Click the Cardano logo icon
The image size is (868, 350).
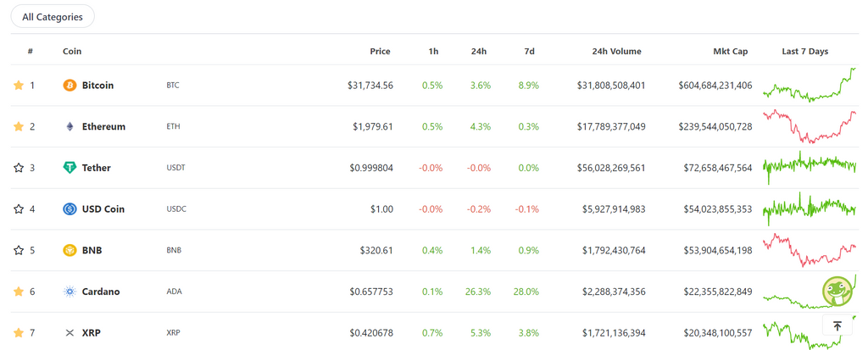pyautogui.click(x=70, y=292)
